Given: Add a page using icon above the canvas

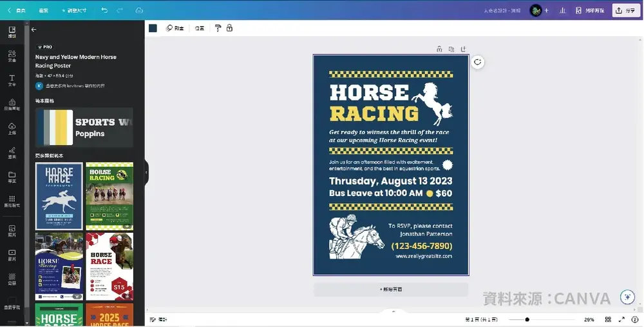Looking at the screenshot, I should (463, 50).
